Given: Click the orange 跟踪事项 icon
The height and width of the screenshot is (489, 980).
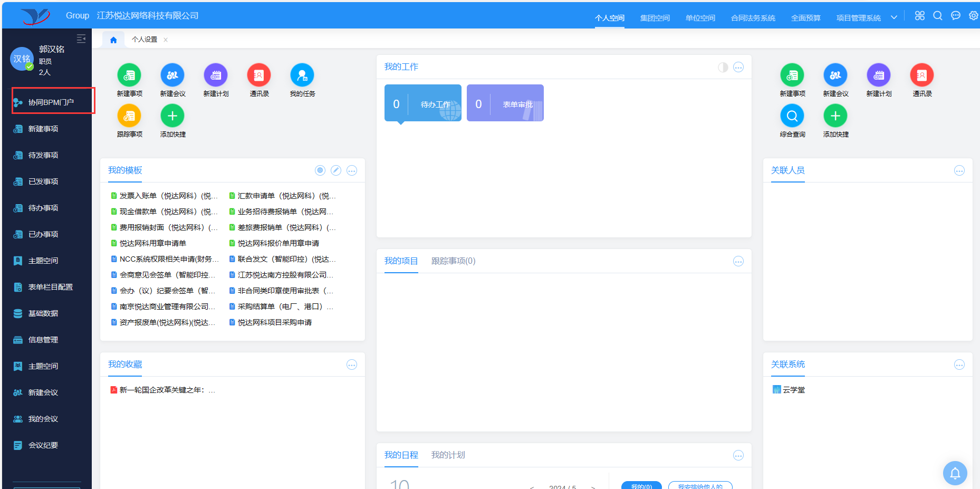Looking at the screenshot, I should tap(129, 116).
